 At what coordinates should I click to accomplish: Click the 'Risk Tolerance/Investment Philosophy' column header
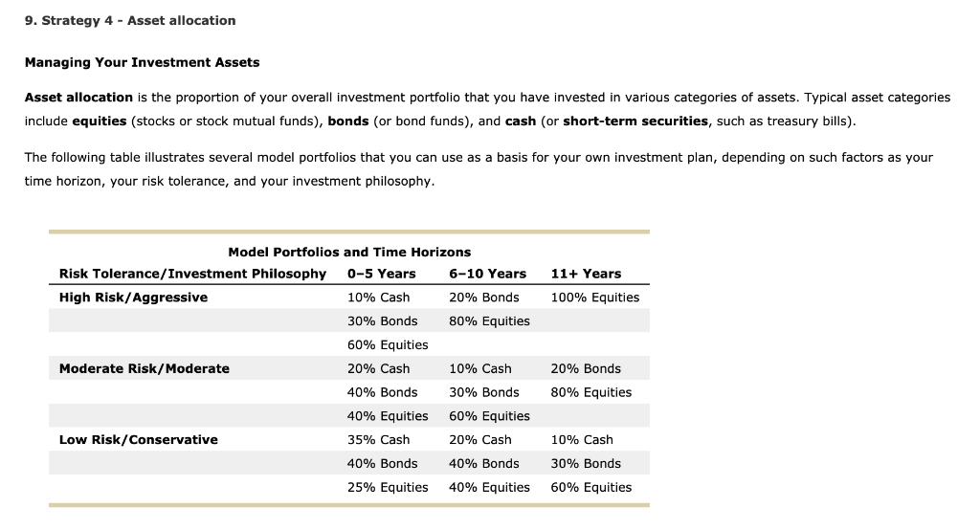tap(192, 274)
